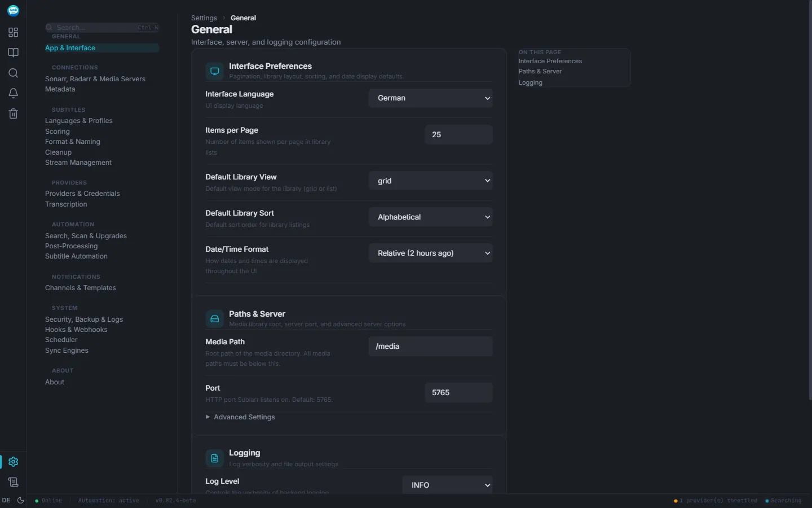The width and height of the screenshot is (812, 508).
Task: Open the dashboard grid icon
Action: pos(13,32)
